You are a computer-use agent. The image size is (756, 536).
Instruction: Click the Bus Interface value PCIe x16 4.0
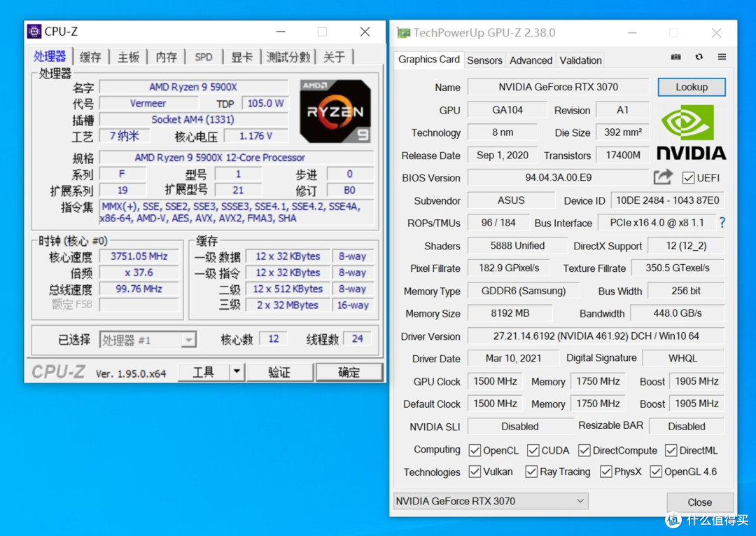[657, 223]
